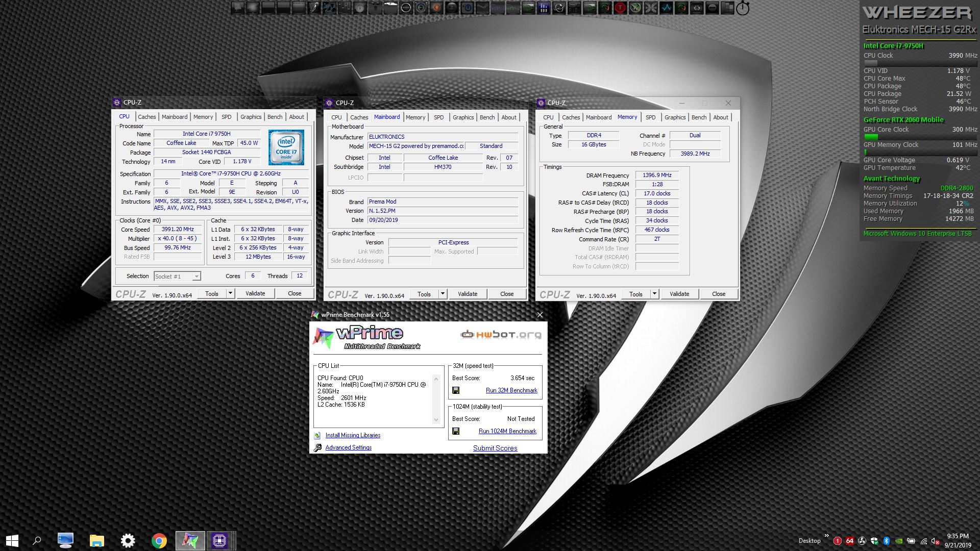Screen dimensions: 980x551
Task: Click the stopwatch icon in the top dock
Action: [x=743, y=8]
